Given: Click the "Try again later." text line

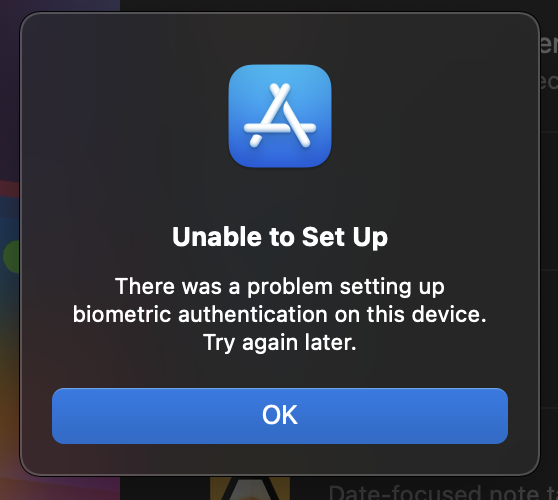Looking at the screenshot, I should [x=280, y=343].
